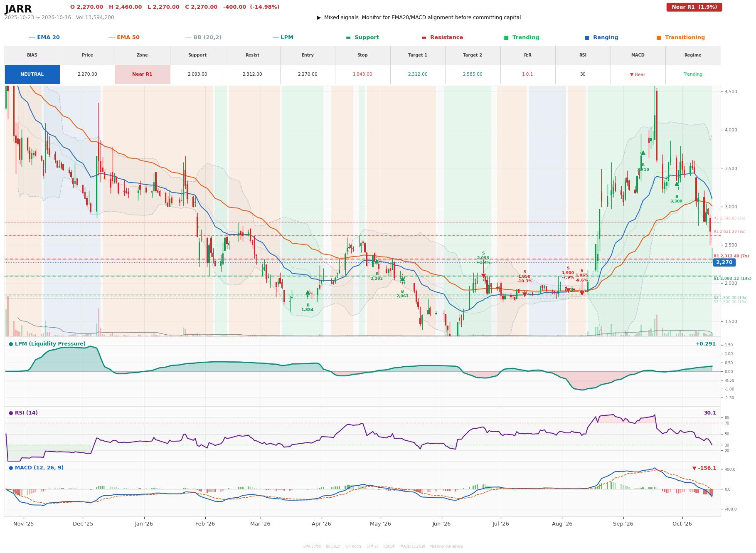
Task: Click the Support value 2,093.00 cell
Action: tap(197, 74)
